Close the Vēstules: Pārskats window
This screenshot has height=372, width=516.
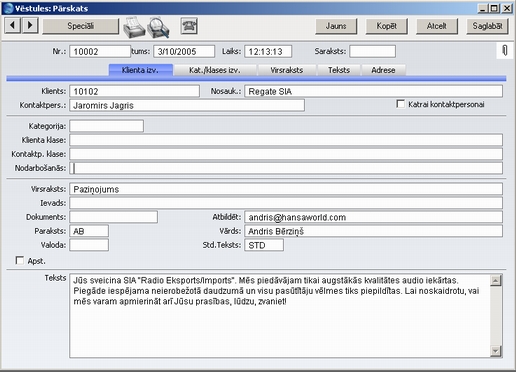coord(507,8)
